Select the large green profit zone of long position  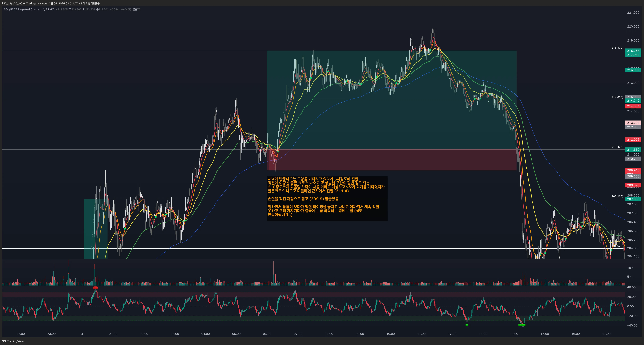coord(392,100)
